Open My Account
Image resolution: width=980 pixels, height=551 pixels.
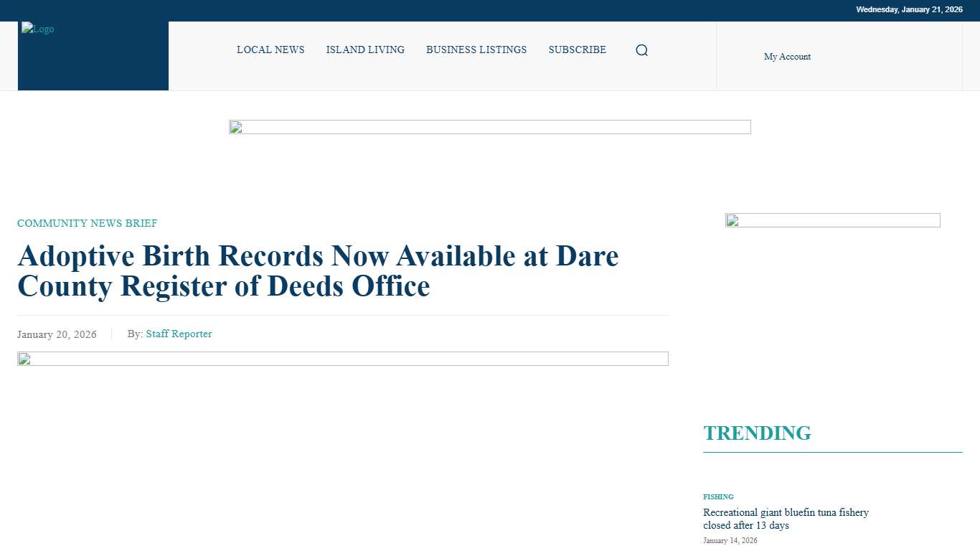787,56
